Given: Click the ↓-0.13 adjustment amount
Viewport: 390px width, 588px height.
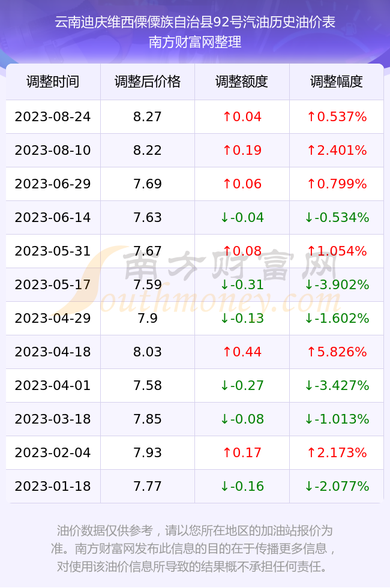Looking at the screenshot, I should [x=242, y=319].
